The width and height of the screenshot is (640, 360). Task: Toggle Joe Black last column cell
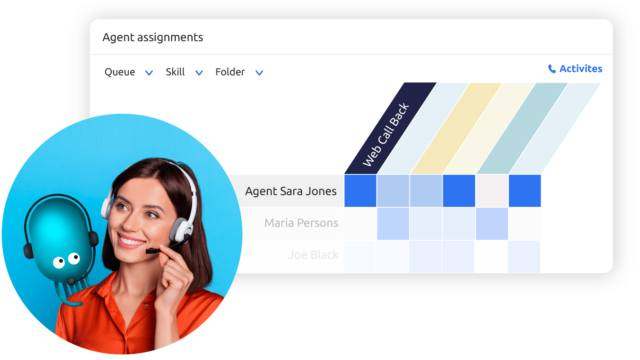(524, 257)
